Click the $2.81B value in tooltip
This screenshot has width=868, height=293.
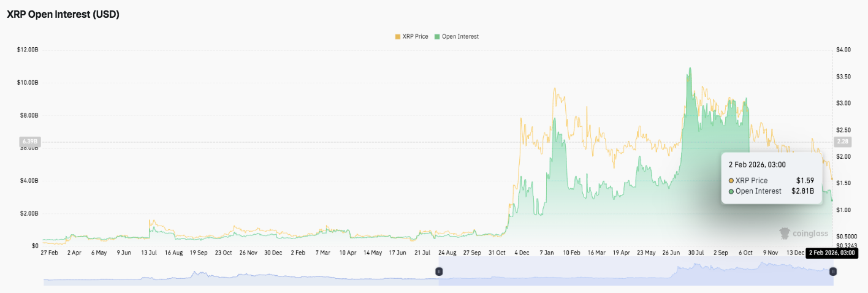pos(801,191)
